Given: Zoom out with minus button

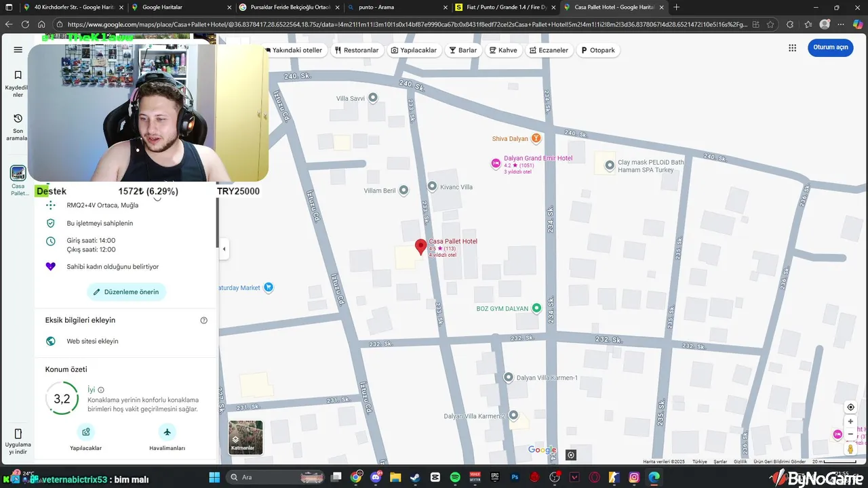Looking at the screenshot, I should pos(850,434).
